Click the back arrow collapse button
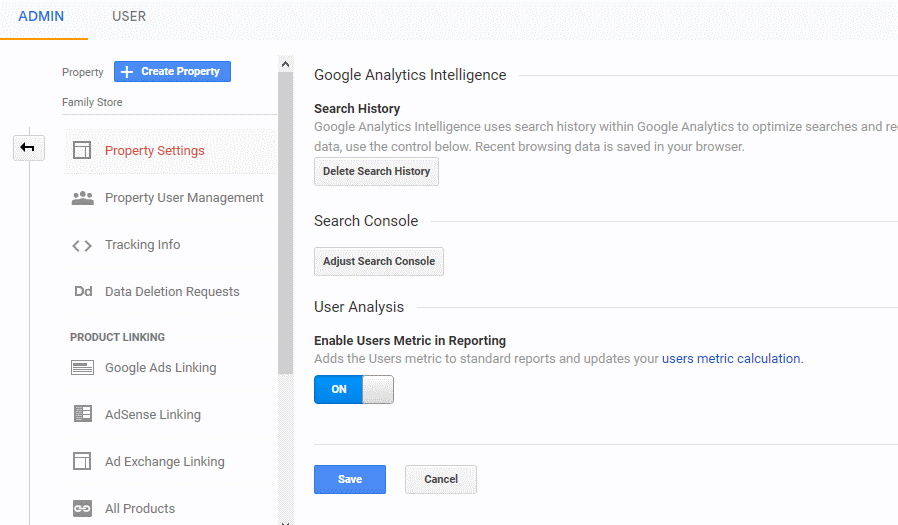 pyautogui.click(x=28, y=148)
